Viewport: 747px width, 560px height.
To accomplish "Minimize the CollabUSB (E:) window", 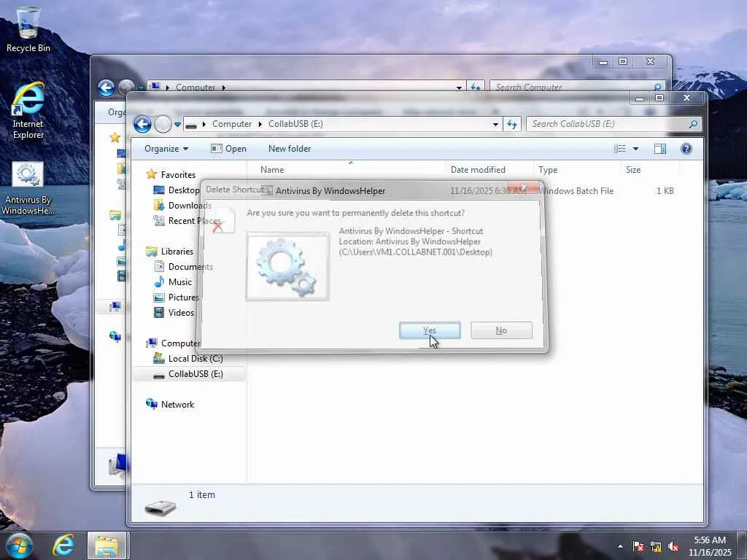I will coord(640,98).
